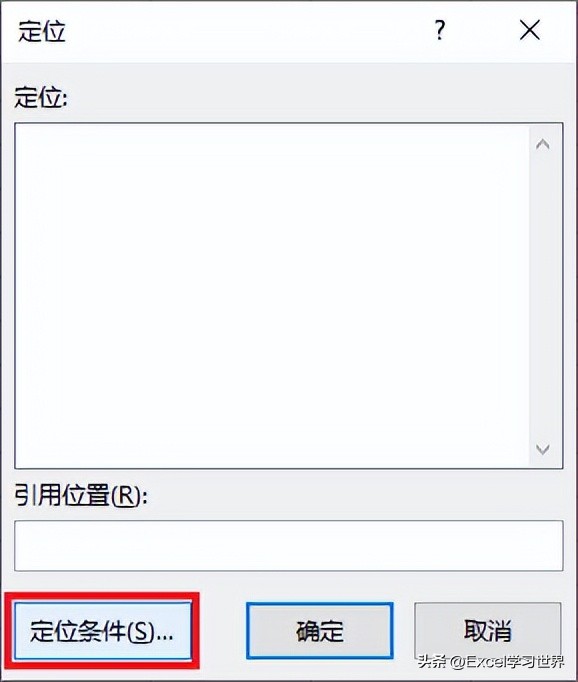578x682 pixels.
Task: Click inside the empty 定位 list box
Action: (x=272, y=295)
